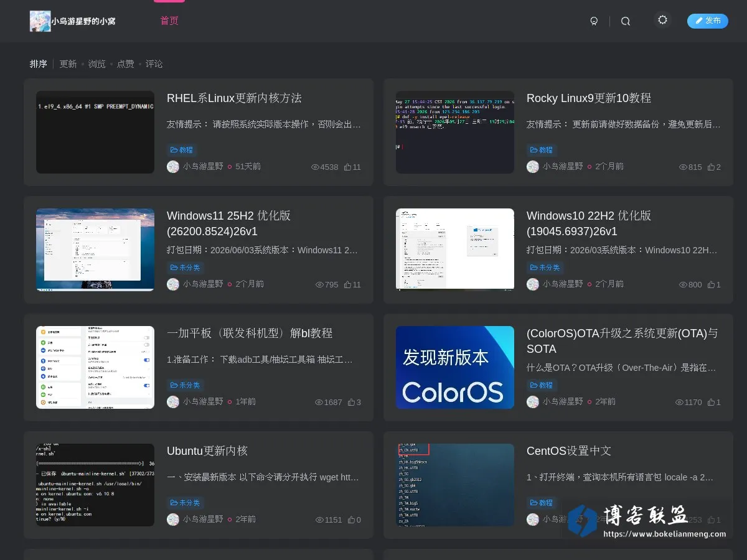Click the Ubuntu kernel terminal thumbnail
This screenshot has height=560, width=747.
coord(95,485)
